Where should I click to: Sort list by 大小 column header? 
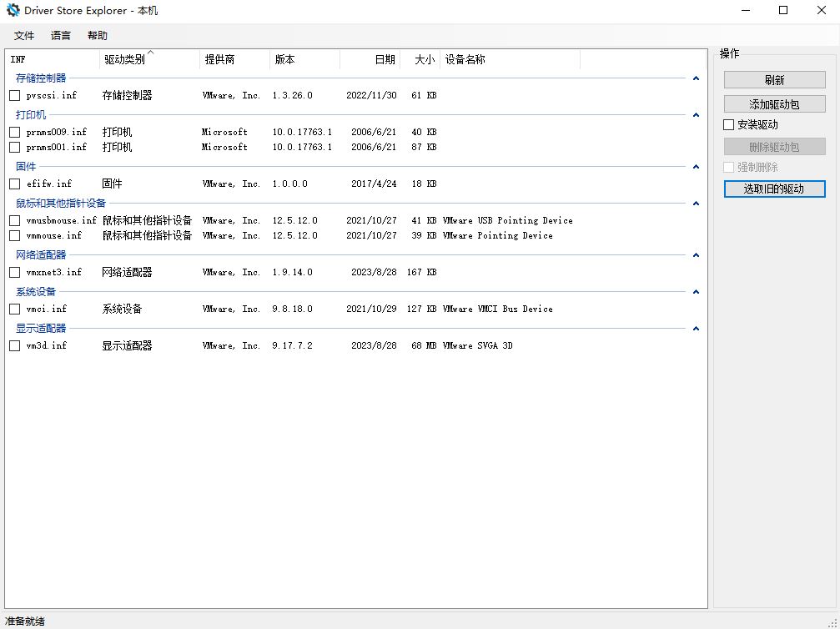pos(424,60)
